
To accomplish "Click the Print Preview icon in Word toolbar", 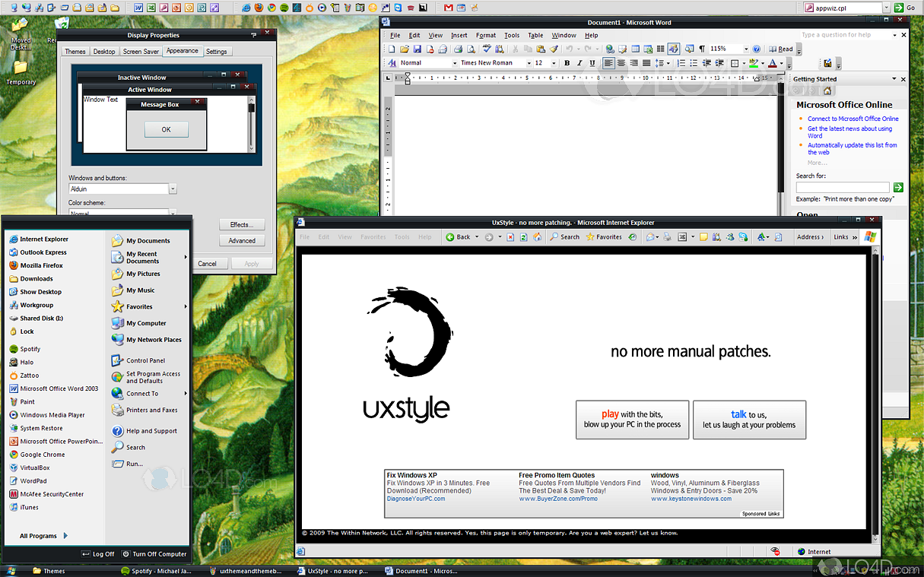I will [x=471, y=49].
